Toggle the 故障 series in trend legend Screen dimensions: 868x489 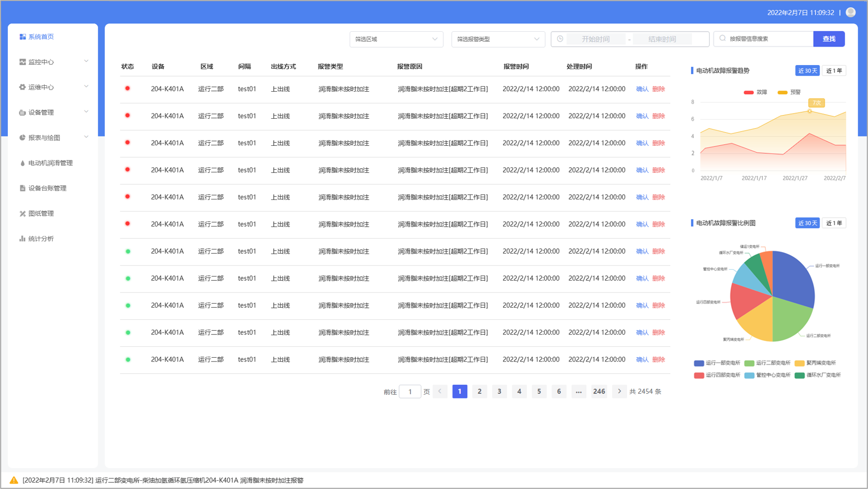756,92
